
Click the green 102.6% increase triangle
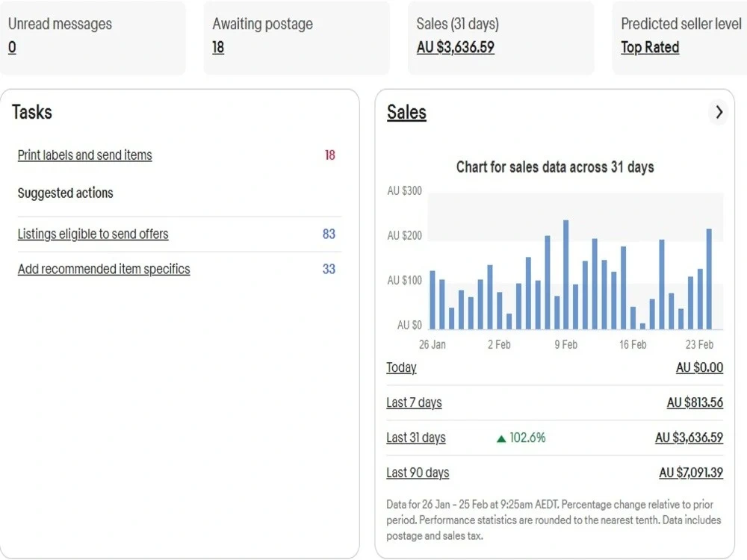coord(500,438)
